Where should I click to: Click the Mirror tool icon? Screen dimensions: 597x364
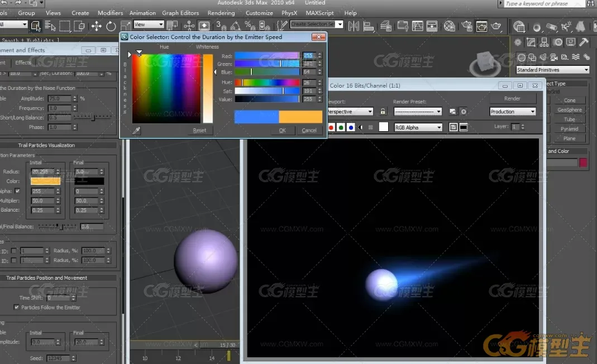click(354, 26)
